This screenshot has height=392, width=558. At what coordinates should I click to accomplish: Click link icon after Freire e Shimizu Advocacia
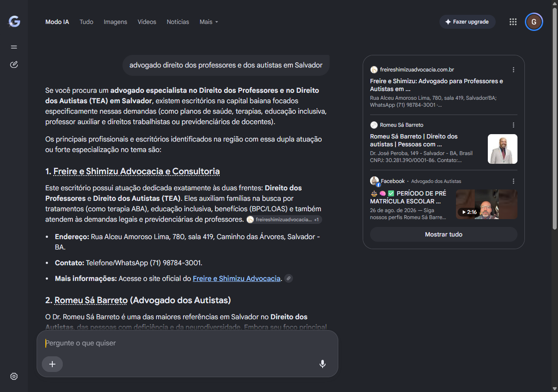coord(289,278)
